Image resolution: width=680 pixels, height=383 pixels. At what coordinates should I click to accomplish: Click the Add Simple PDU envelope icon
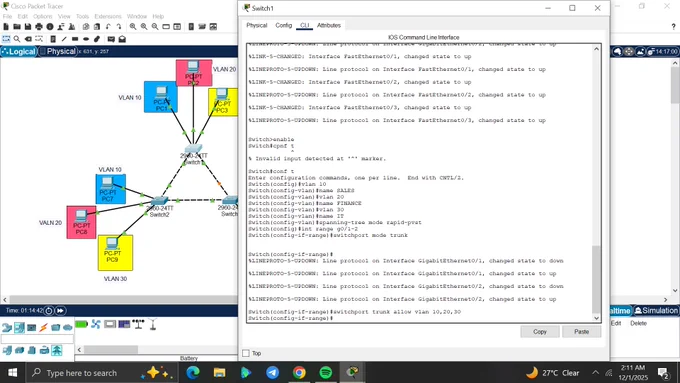click(x=111, y=39)
